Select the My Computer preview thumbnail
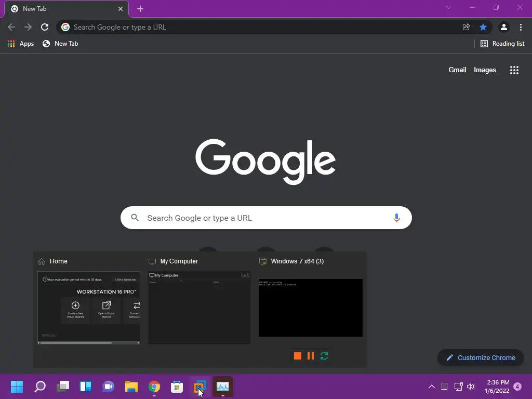This screenshot has width=532, height=399. coord(199,308)
